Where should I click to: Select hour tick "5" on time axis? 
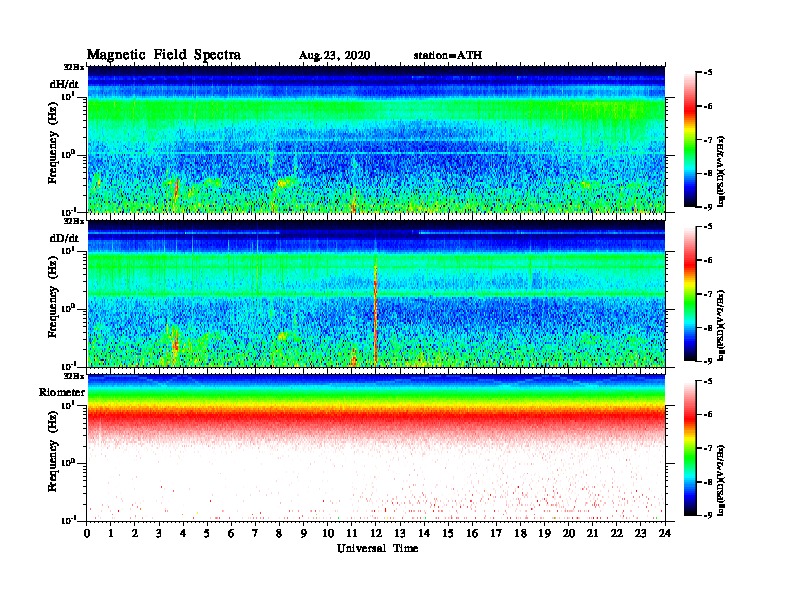pos(207,534)
